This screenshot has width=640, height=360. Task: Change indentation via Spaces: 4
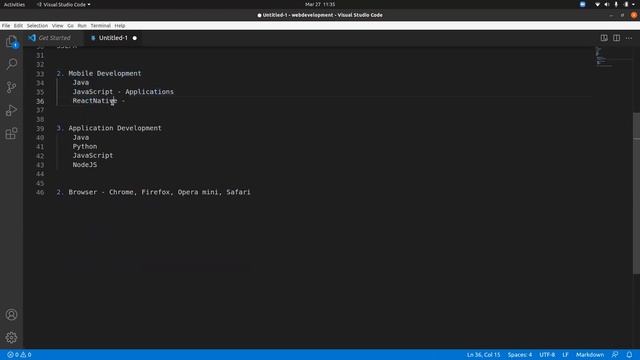[520, 355]
